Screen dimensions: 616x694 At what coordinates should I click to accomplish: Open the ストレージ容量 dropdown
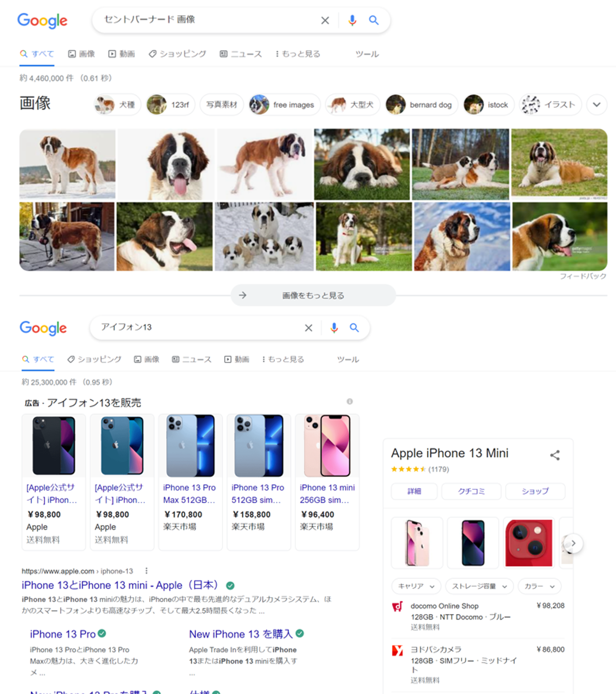click(x=479, y=586)
